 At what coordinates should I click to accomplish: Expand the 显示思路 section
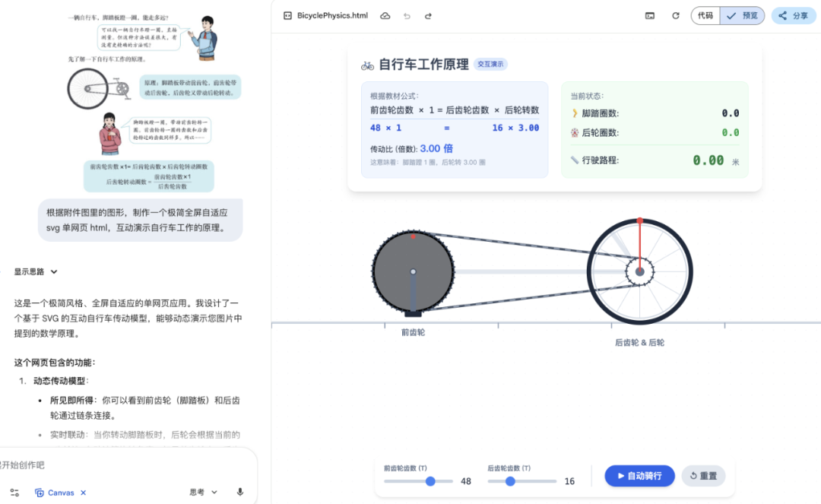(x=29, y=271)
